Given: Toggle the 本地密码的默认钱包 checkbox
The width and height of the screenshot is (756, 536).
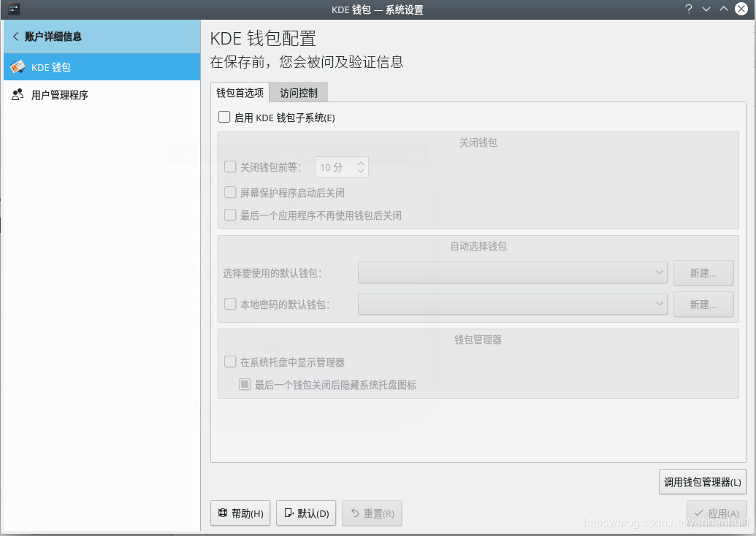Looking at the screenshot, I should tap(230, 304).
